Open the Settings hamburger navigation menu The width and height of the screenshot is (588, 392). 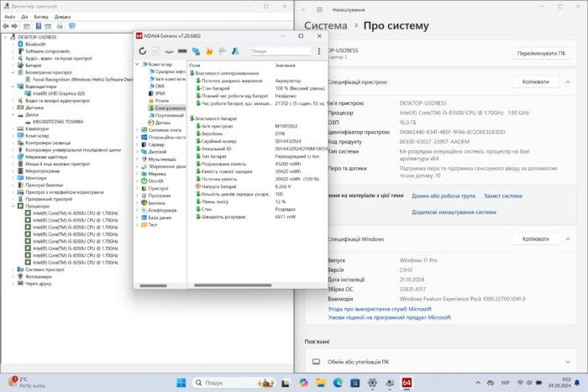[319, 10]
